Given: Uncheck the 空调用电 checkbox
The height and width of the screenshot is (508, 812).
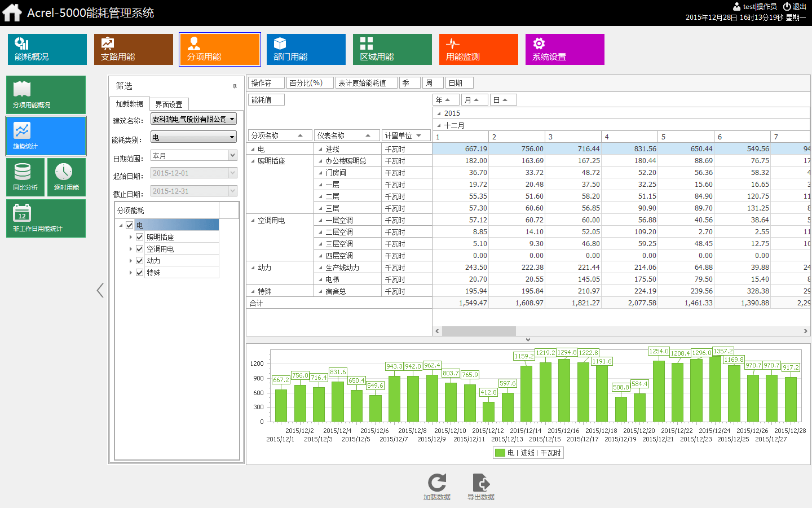Looking at the screenshot, I should (140, 249).
